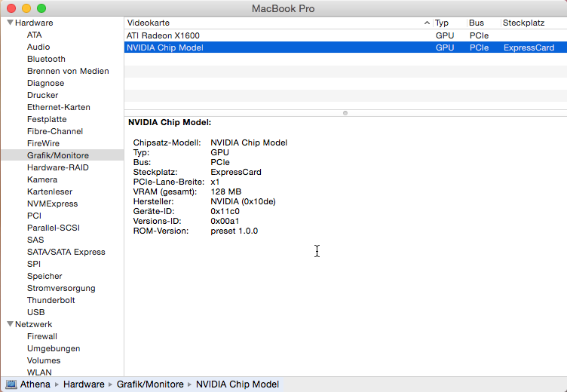Viewport: 567px width, 392px height.
Task: Select Festplatte in the sidebar
Action: pyautogui.click(x=47, y=119)
